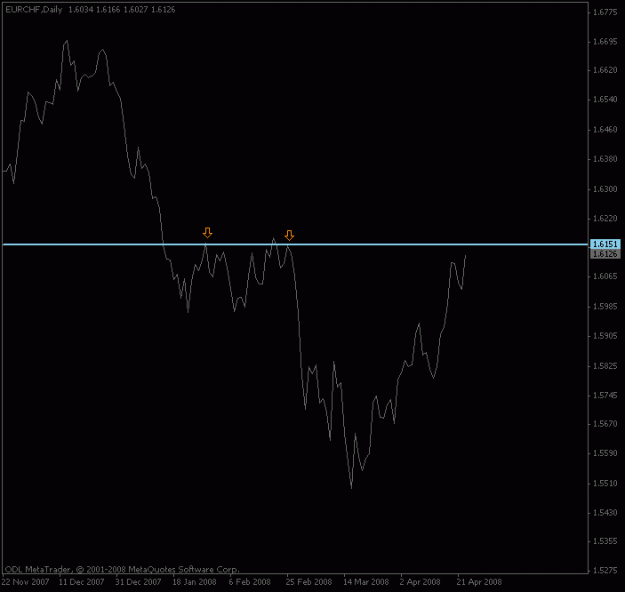The image size is (625, 592).
Task: Click the 1.6065 price axis label
Action: (605, 276)
